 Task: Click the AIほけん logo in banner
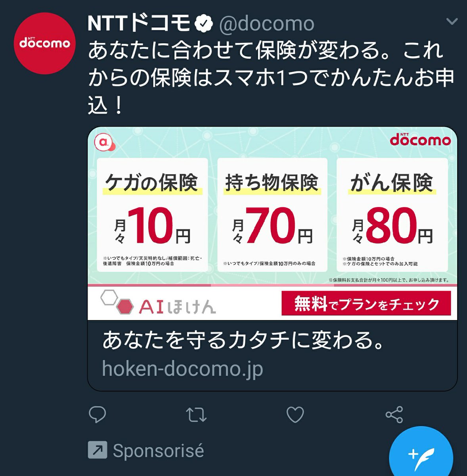159,303
